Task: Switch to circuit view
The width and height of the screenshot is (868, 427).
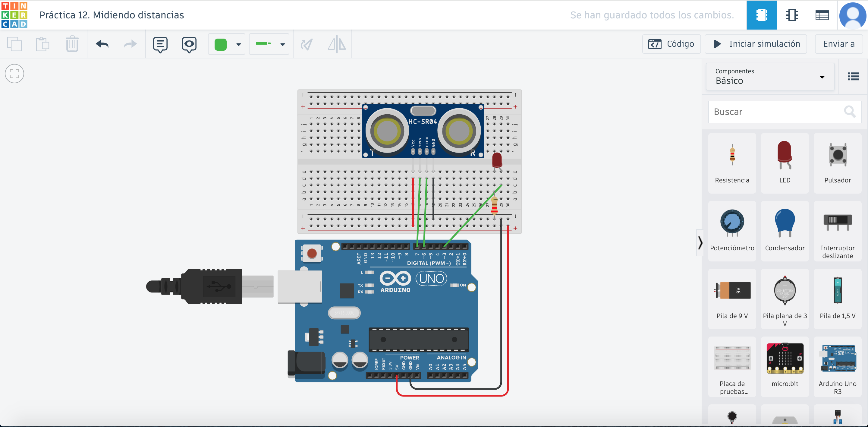Action: [x=761, y=15]
